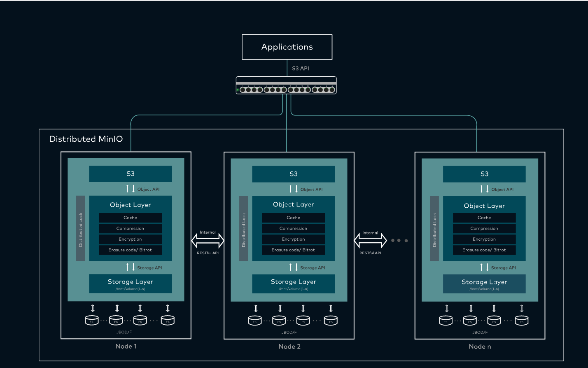Click the Object API arrows in Node 2

[294, 189]
